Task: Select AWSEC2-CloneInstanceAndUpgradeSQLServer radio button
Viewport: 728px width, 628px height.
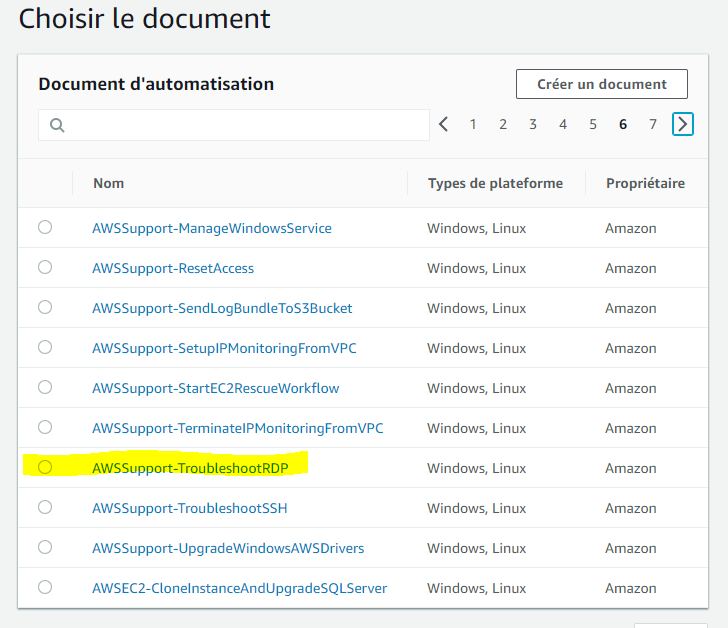Action: (45, 587)
